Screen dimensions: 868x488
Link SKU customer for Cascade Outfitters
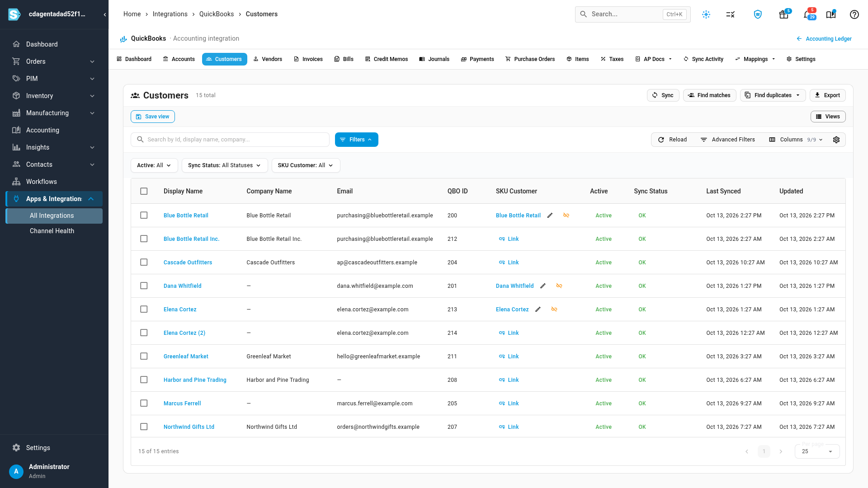(x=509, y=263)
